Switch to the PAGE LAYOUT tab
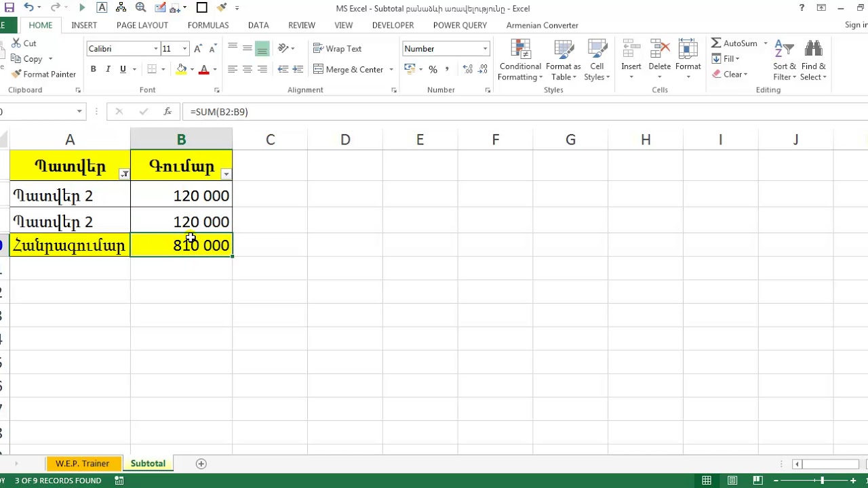Viewport: 868px width, 488px height. point(142,25)
